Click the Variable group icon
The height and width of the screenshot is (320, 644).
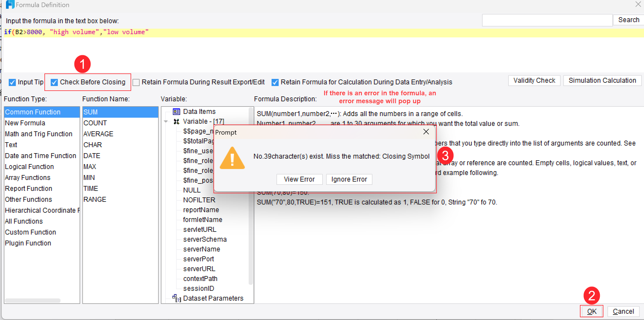(x=176, y=122)
